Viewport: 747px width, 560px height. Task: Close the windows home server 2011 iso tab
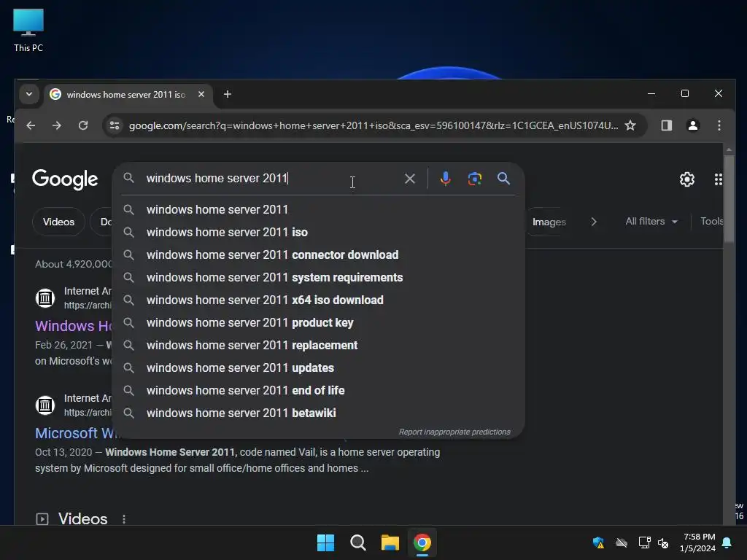pos(201,94)
